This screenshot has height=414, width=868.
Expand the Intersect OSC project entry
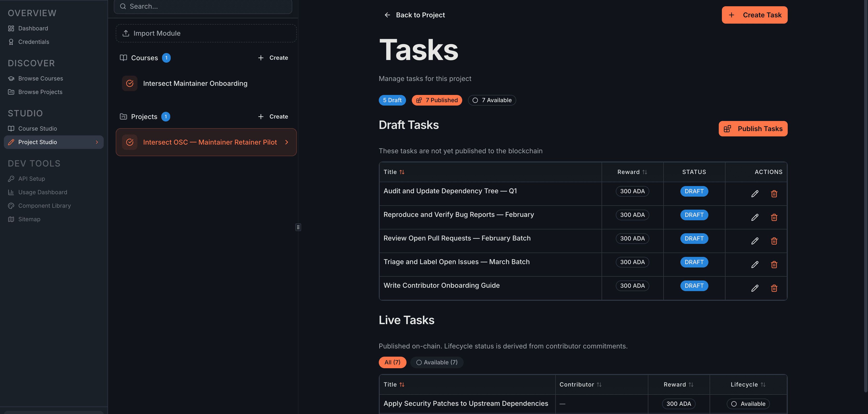click(286, 142)
